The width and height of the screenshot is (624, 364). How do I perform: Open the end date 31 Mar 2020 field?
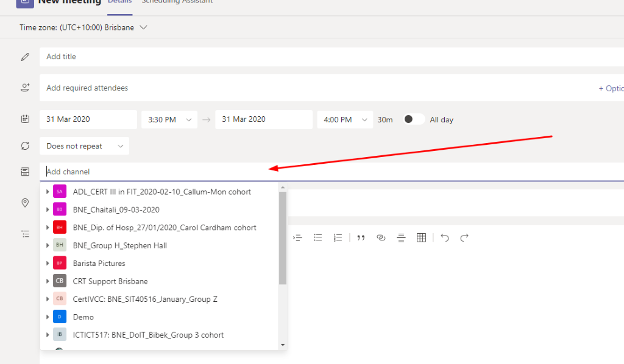264,119
